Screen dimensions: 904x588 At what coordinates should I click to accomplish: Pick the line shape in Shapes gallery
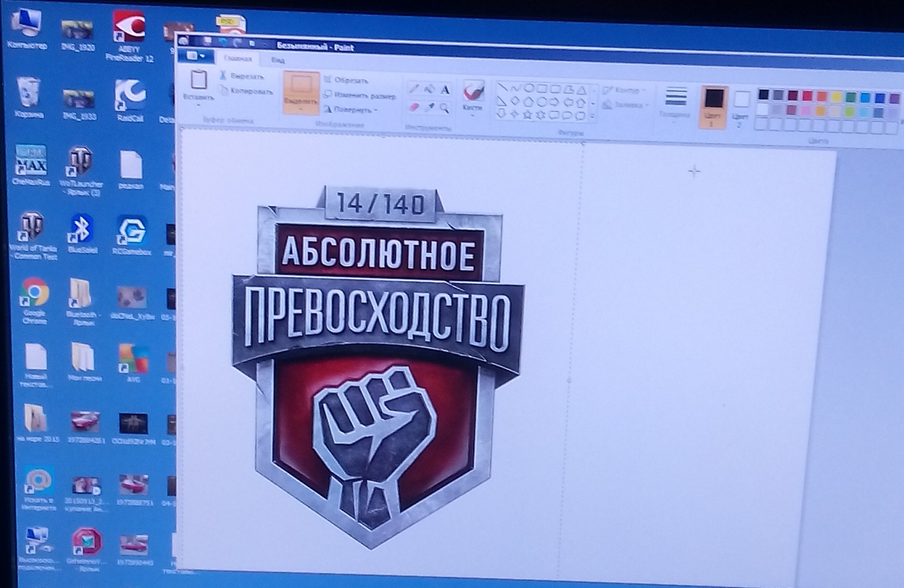502,87
